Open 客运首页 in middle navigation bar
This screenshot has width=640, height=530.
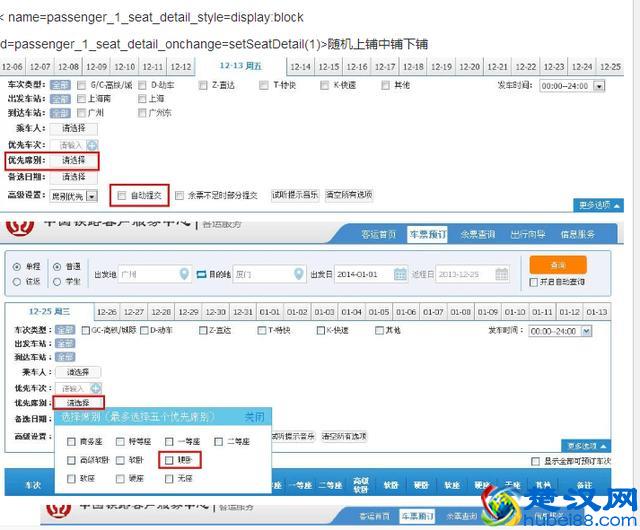coord(378,234)
